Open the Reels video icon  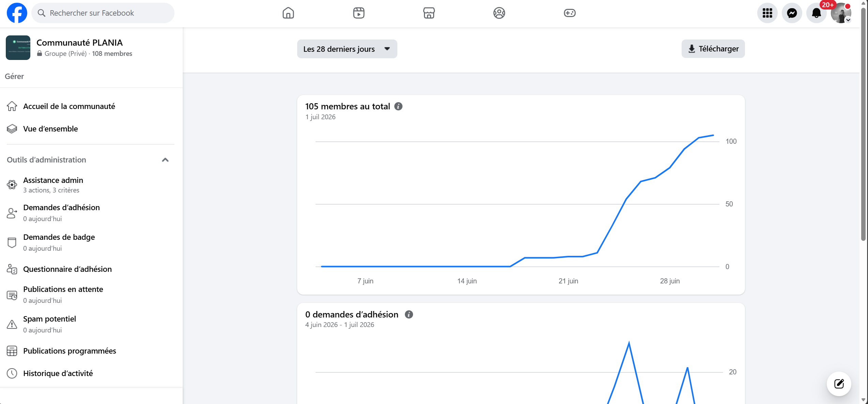tap(359, 13)
